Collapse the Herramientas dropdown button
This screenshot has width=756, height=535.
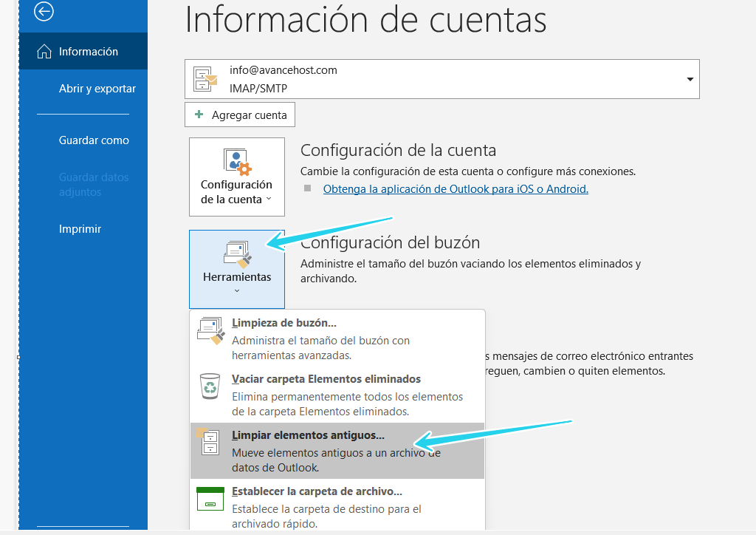click(237, 269)
